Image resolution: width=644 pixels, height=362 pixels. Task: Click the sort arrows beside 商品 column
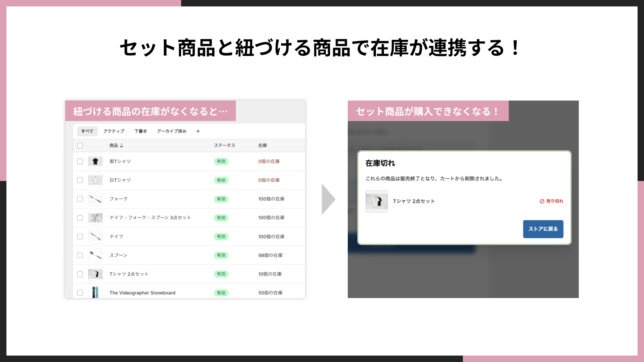coord(122,146)
